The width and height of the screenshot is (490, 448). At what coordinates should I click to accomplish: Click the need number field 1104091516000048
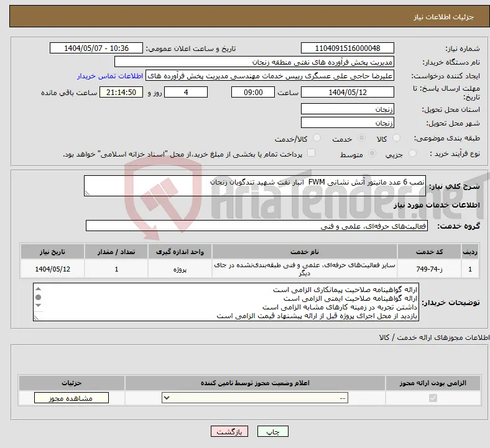(348, 48)
